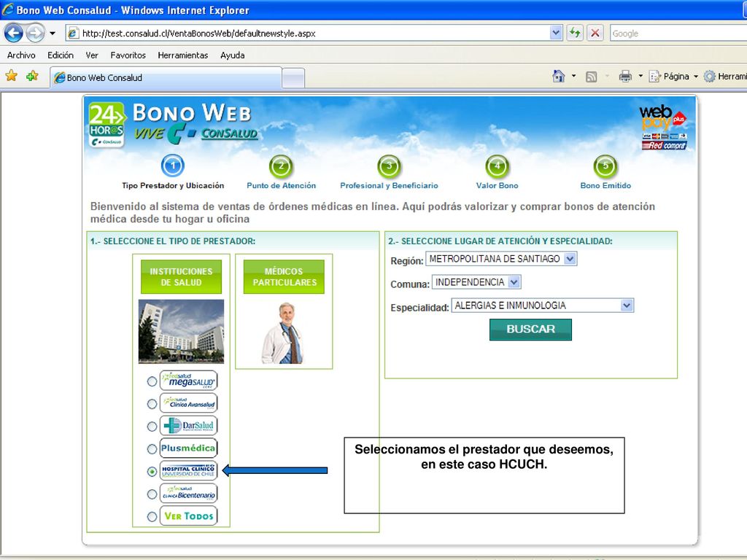Select the Clínica Avansalud radio button

[152, 404]
